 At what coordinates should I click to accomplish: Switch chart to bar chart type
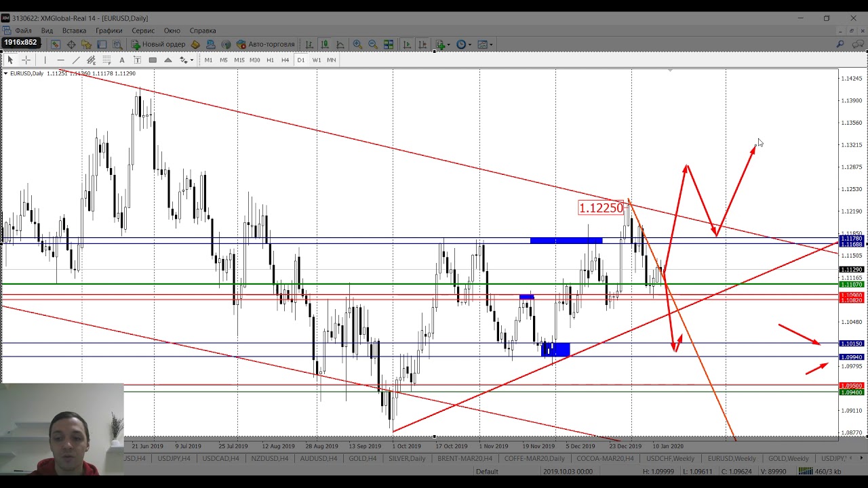click(309, 44)
